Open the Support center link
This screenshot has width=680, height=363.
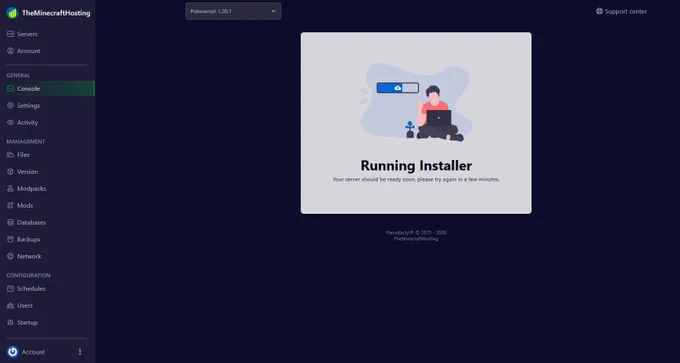click(621, 11)
